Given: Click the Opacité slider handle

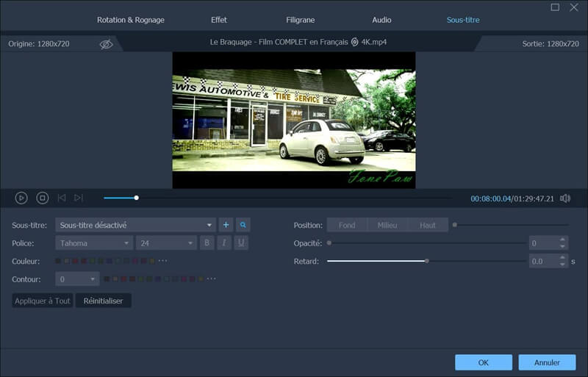Looking at the screenshot, I should (x=329, y=243).
